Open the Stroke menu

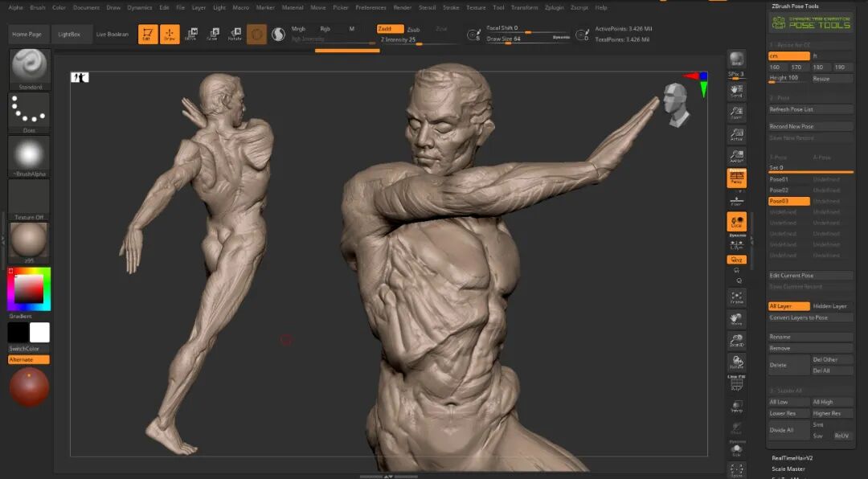(451, 8)
